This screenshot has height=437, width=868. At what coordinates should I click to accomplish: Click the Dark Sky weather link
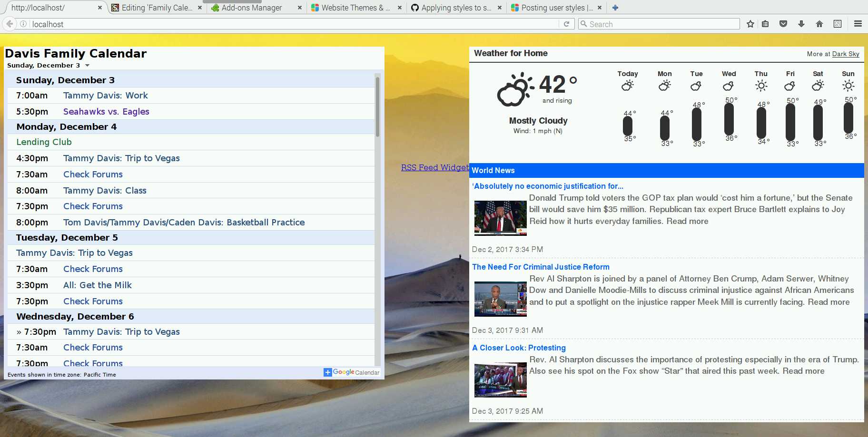click(x=845, y=54)
